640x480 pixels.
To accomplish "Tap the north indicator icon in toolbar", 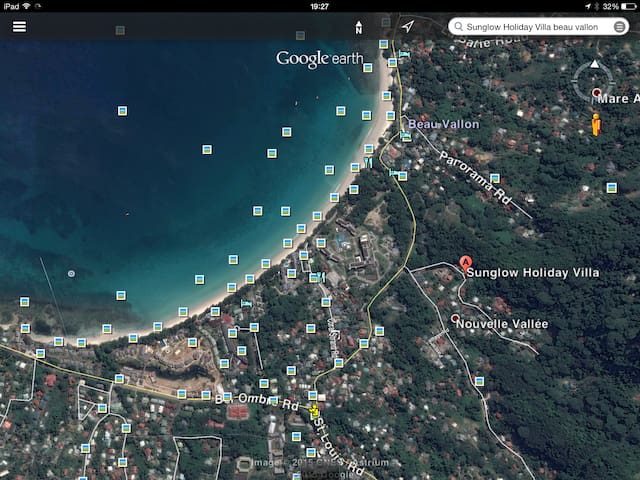I will 358,27.
